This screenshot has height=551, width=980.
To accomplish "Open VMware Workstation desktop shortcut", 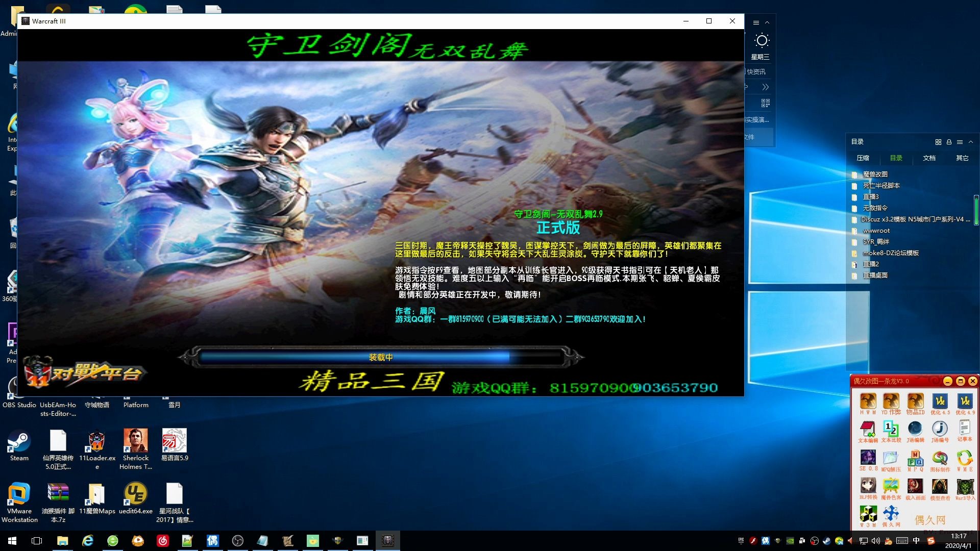I will click(x=19, y=502).
